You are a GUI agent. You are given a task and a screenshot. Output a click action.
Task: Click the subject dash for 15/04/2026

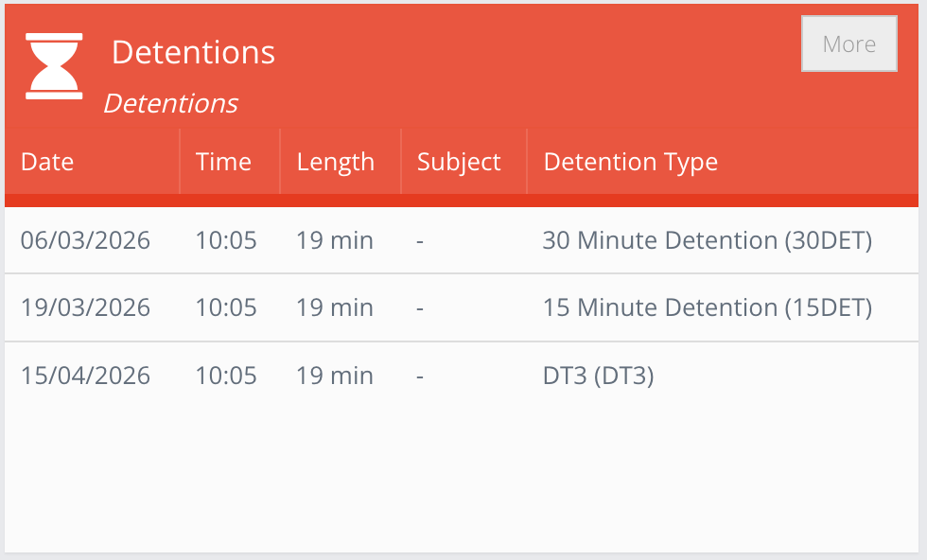420,376
